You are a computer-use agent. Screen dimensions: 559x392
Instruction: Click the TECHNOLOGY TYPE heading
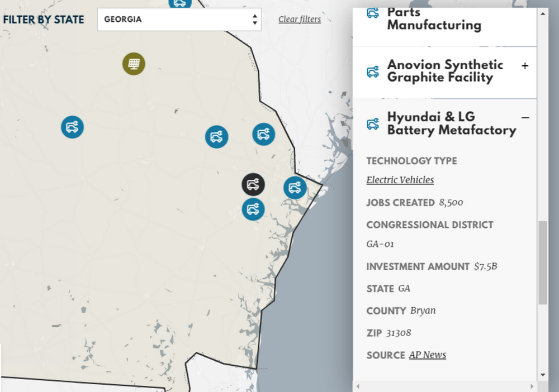point(412,161)
